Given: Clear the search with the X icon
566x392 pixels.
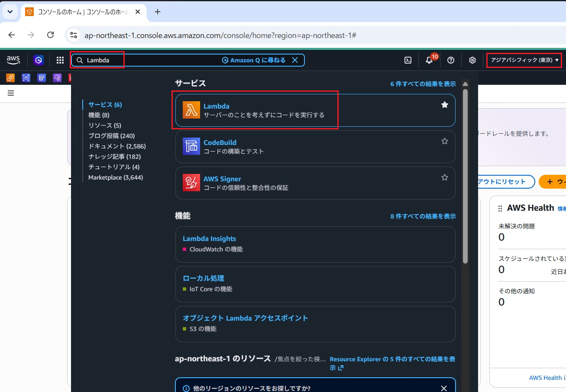Looking at the screenshot, I should 295,60.
